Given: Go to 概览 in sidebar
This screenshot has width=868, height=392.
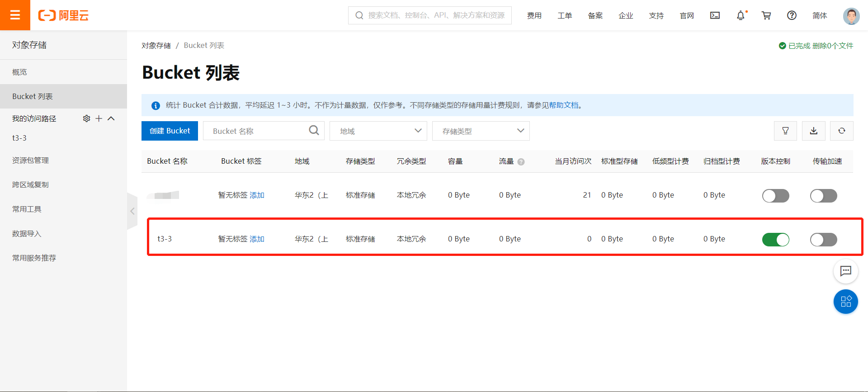Looking at the screenshot, I should coord(63,72).
